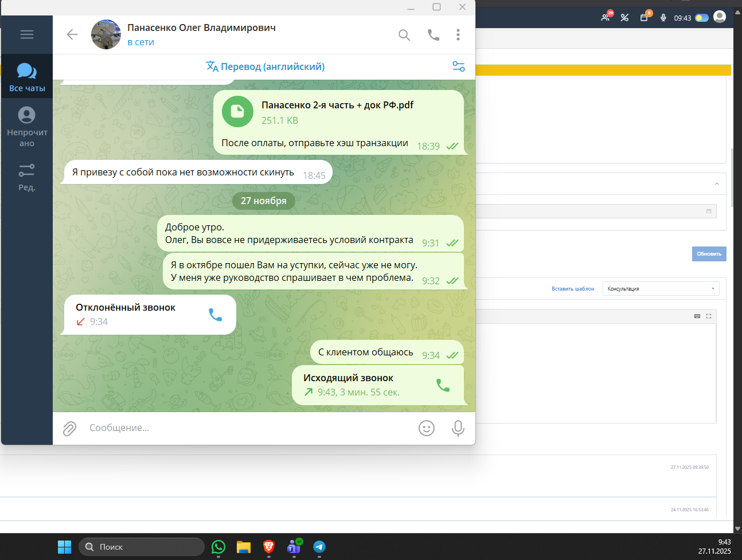Select the Непрочитано folder
The width and height of the screenshot is (742, 560).
27,127
